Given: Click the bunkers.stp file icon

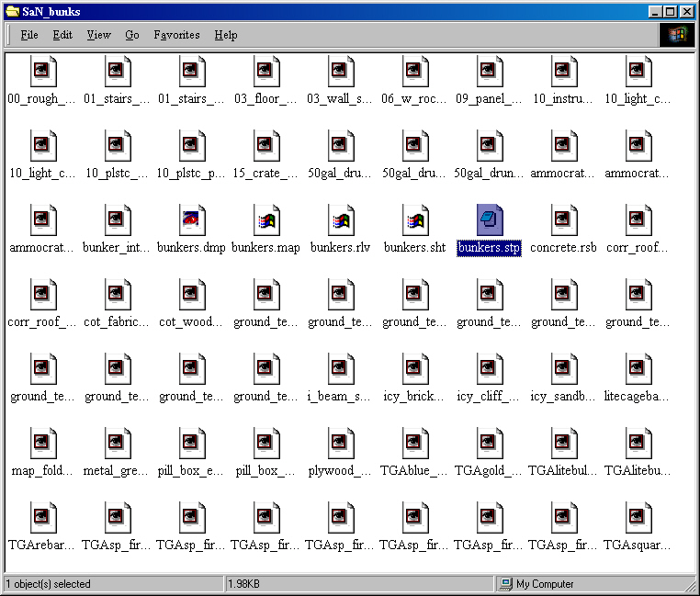Looking at the screenshot, I should (490, 220).
